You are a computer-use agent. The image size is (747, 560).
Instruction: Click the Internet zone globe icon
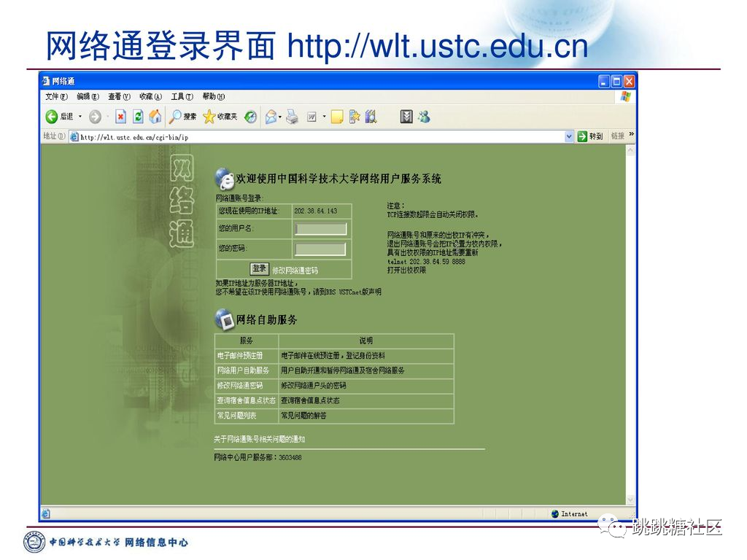554,514
